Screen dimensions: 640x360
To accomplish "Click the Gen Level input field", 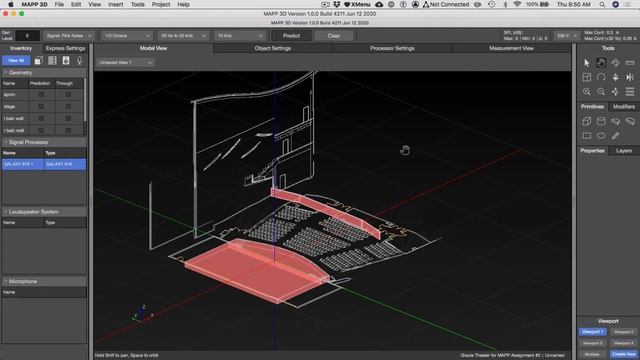I will point(27,36).
